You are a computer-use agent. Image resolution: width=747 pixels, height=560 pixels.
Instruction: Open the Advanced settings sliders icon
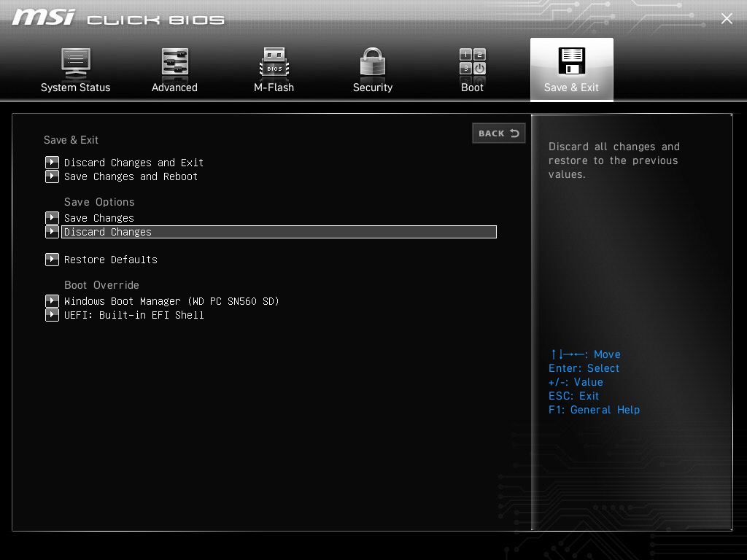click(x=175, y=63)
